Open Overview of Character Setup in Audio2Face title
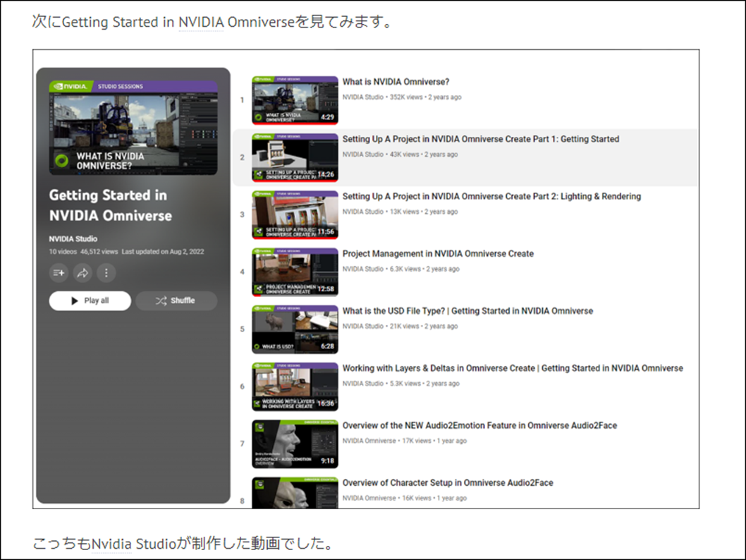746x560 pixels. coord(448,483)
